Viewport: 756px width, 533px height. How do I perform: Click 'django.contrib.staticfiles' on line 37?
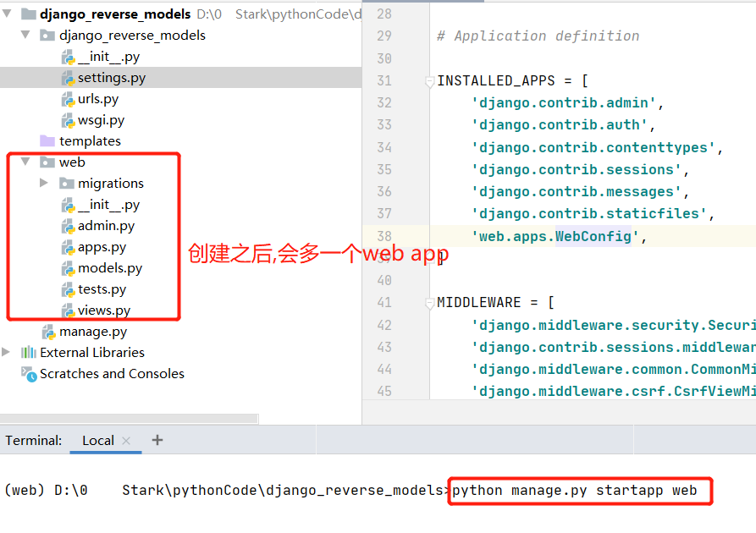(588, 213)
